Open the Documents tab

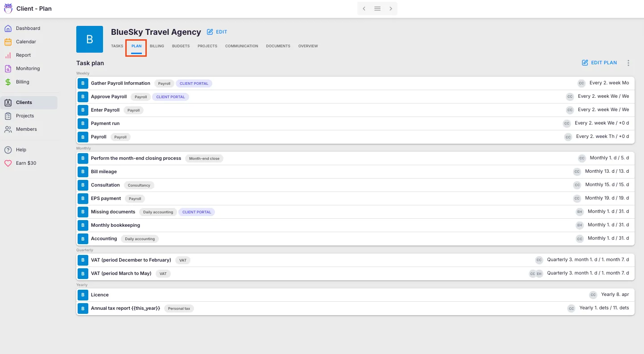pyautogui.click(x=278, y=46)
